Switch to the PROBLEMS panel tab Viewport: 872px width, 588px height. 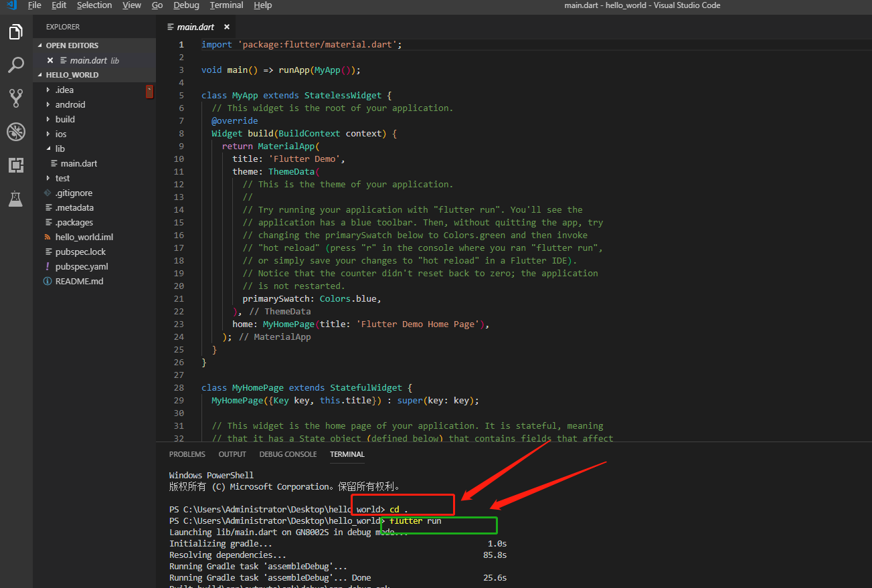pyautogui.click(x=187, y=454)
